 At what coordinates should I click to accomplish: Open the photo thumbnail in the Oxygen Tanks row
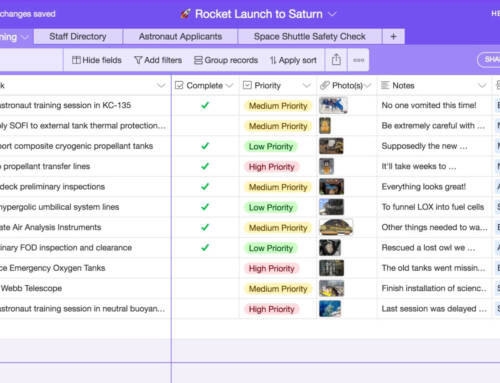click(x=331, y=268)
